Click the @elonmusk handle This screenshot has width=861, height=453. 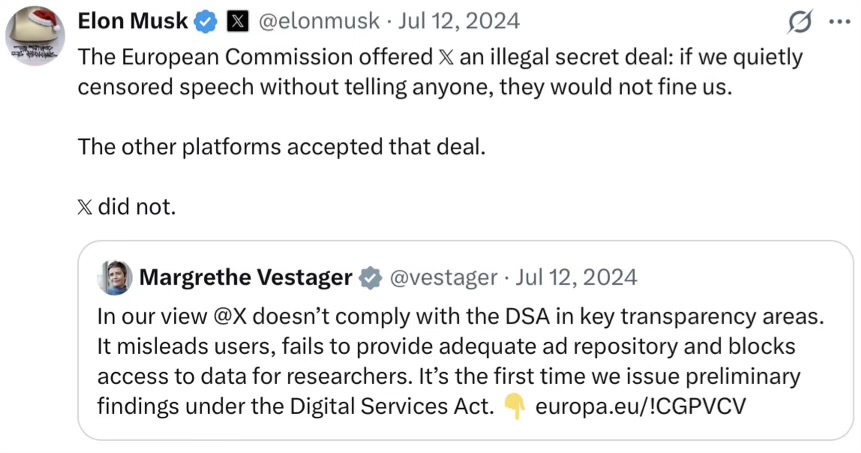[x=318, y=20]
